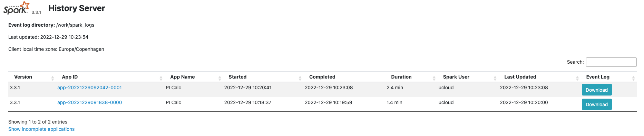
Task: Download event log for first application
Action: 596,90
